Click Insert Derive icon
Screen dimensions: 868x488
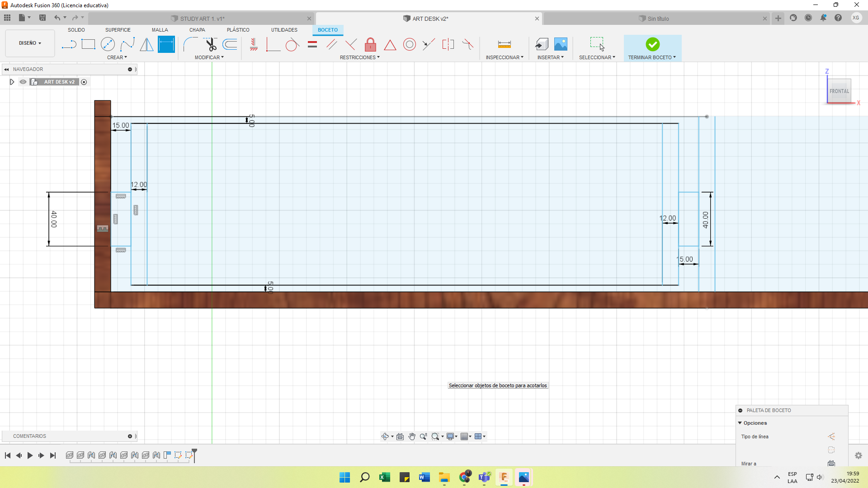[x=542, y=44]
